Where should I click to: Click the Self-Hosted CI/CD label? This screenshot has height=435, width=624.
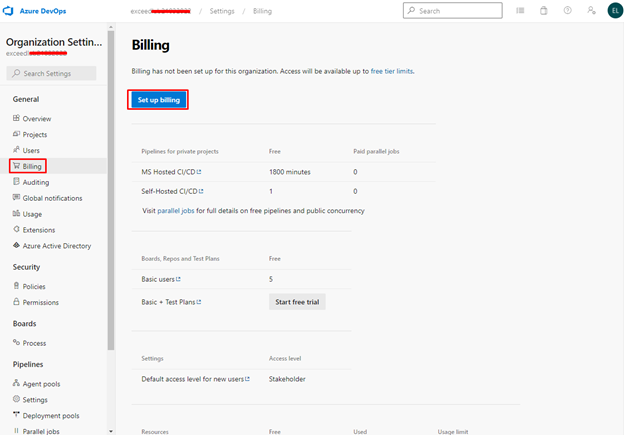169,191
